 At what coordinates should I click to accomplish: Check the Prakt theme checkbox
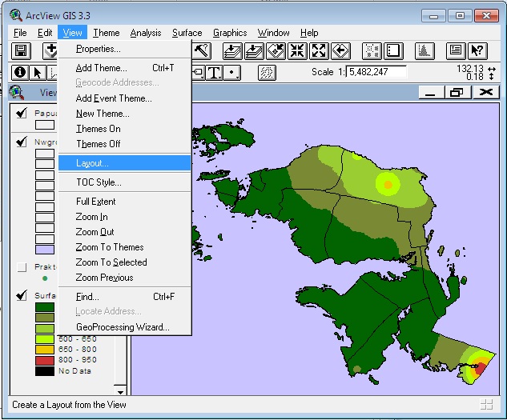pyautogui.click(x=22, y=267)
